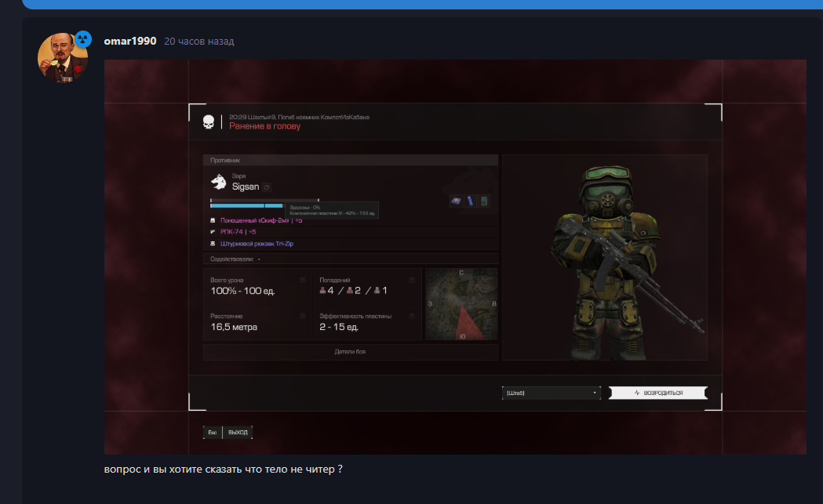The image size is (823, 504).
Task: Click help icon in 'Всего урона' cell
Action: tap(302, 280)
